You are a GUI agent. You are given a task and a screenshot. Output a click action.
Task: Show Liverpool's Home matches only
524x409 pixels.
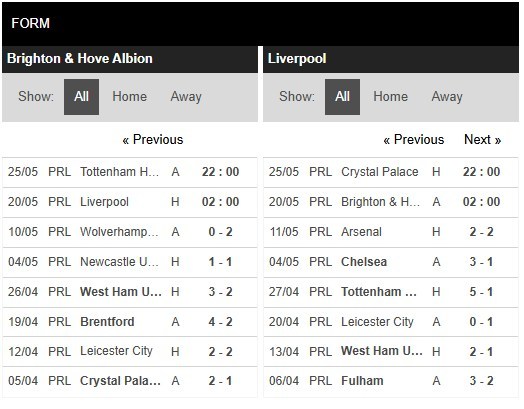[390, 97]
